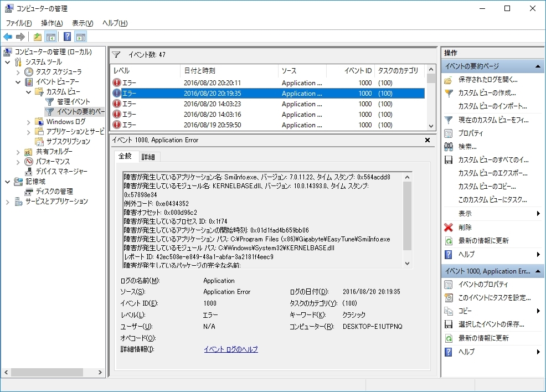This screenshot has height=392, width=546.
Task: Click the blue Help icon in the toolbar
Action: pos(67,37)
